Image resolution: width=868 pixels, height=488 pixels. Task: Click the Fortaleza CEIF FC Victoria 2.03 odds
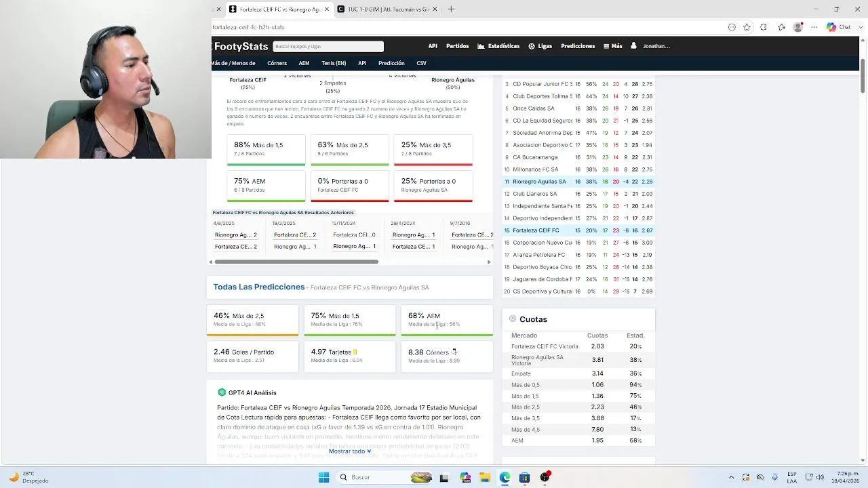pyautogui.click(x=597, y=346)
